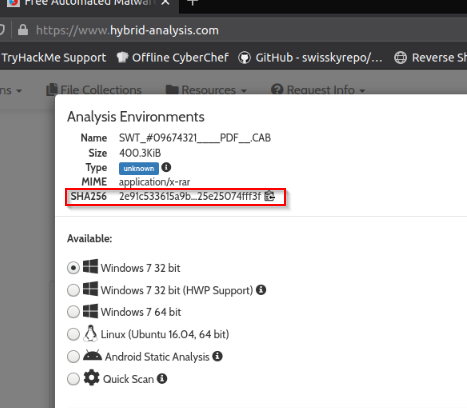Select Windows 7 64 bit radio option

(73, 312)
